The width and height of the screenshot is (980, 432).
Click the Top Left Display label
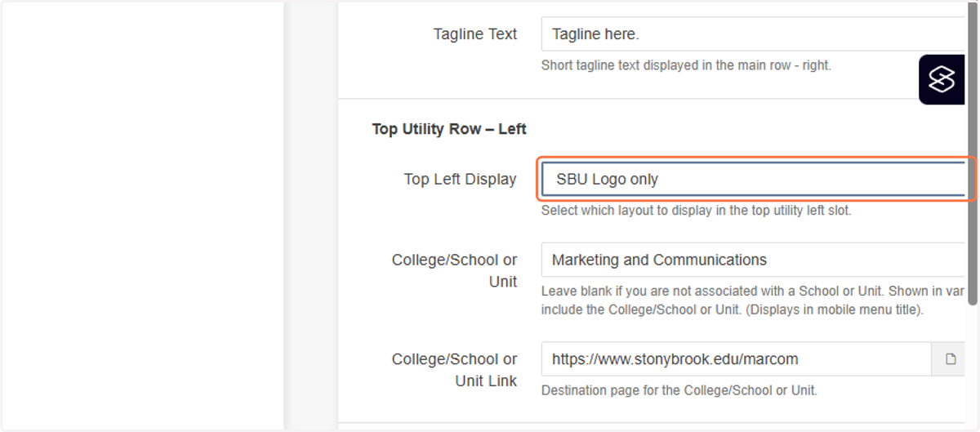pos(460,179)
